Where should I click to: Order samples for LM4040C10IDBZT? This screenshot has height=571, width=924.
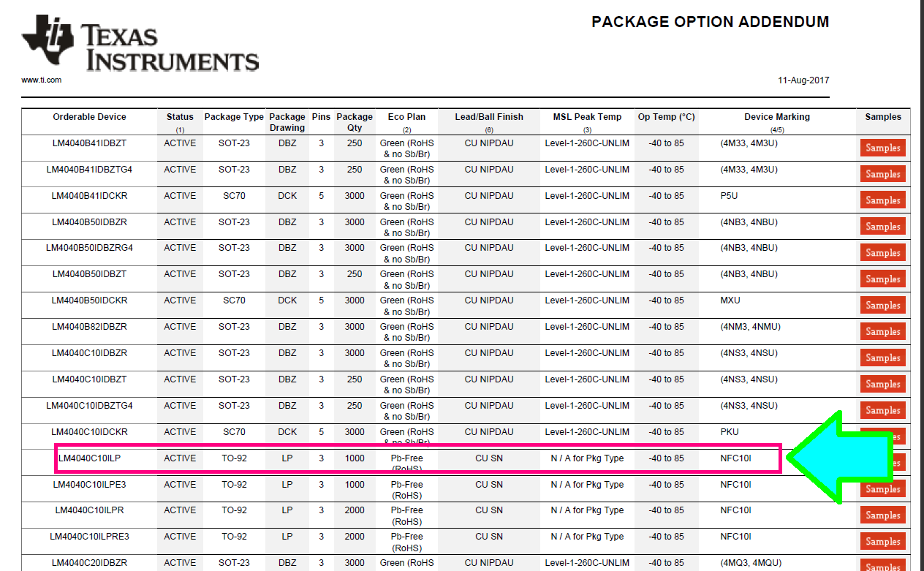(x=883, y=385)
